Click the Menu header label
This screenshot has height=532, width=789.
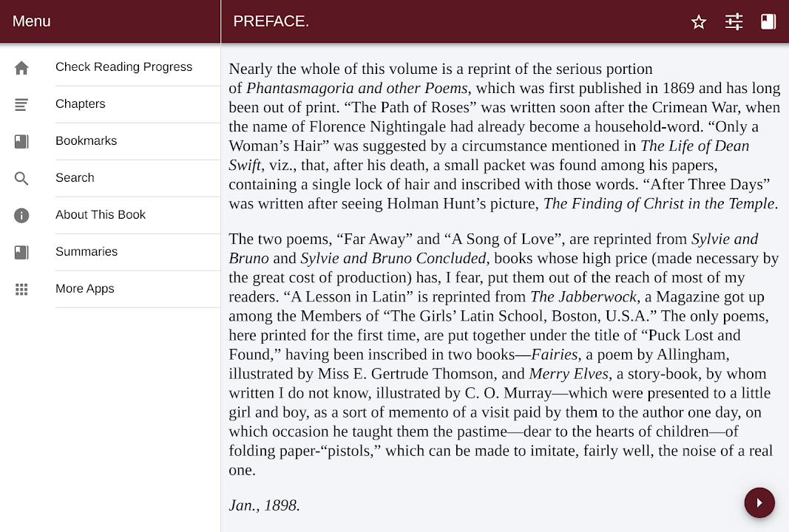(x=32, y=21)
